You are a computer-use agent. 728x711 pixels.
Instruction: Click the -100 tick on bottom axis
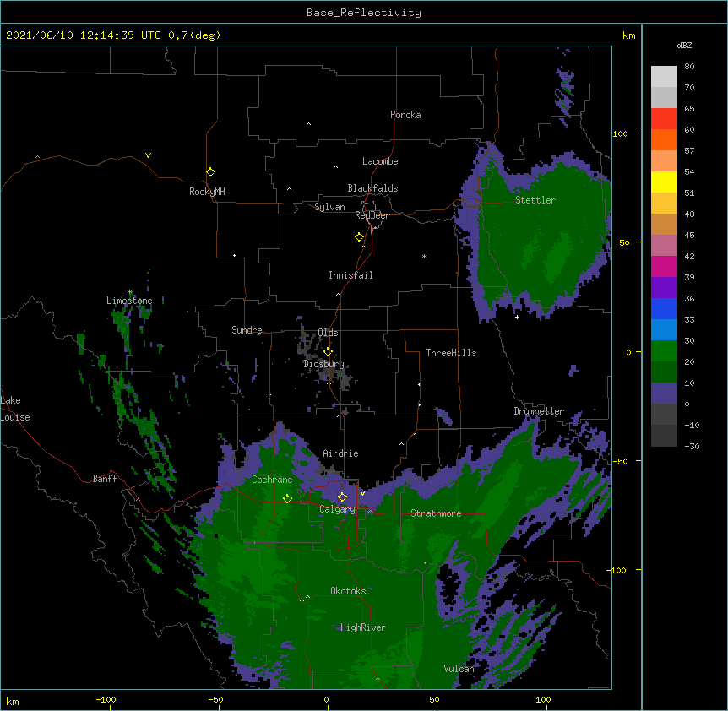(x=106, y=700)
